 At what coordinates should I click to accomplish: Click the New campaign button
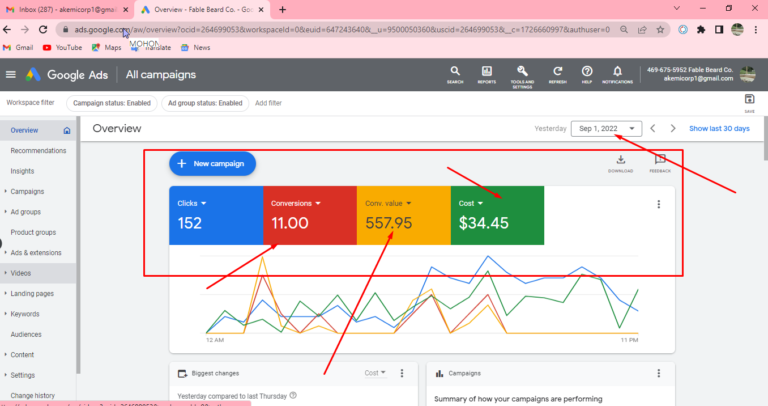click(213, 163)
